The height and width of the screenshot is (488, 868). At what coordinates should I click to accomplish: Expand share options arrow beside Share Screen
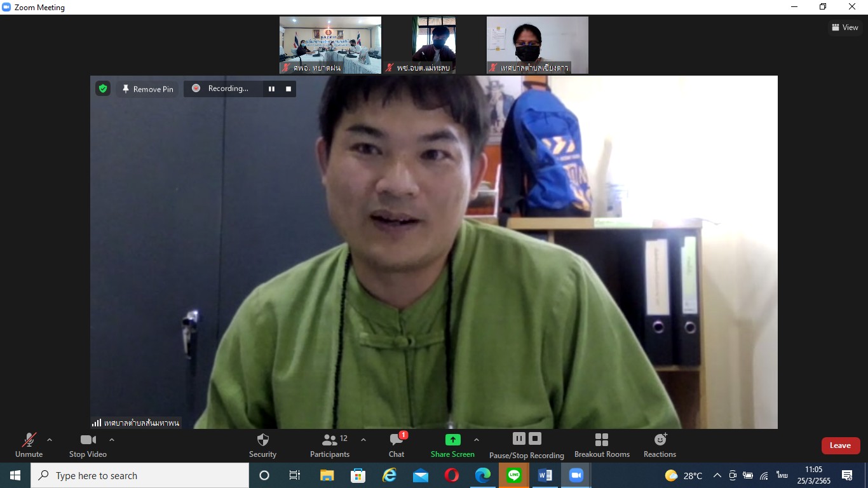point(477,440)
